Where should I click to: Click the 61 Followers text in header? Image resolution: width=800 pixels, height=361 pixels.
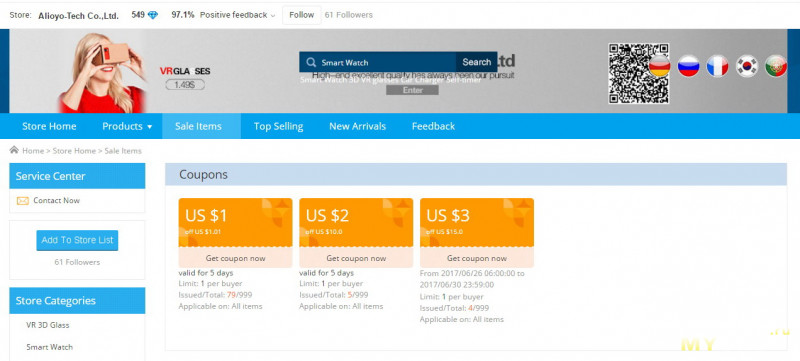click(x=348, y=15)
